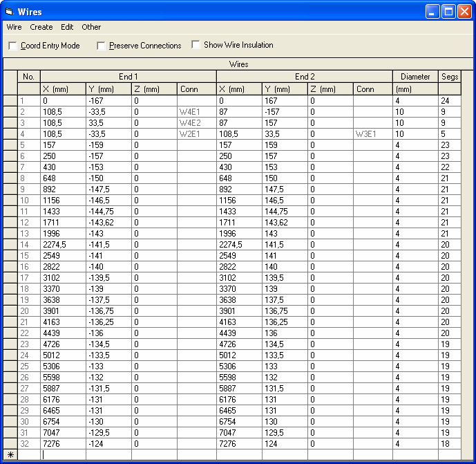Viewport: 476px width, 464px height.
Task: Enable Show Wire Insulation checkbox
Action: coord(196,45)
